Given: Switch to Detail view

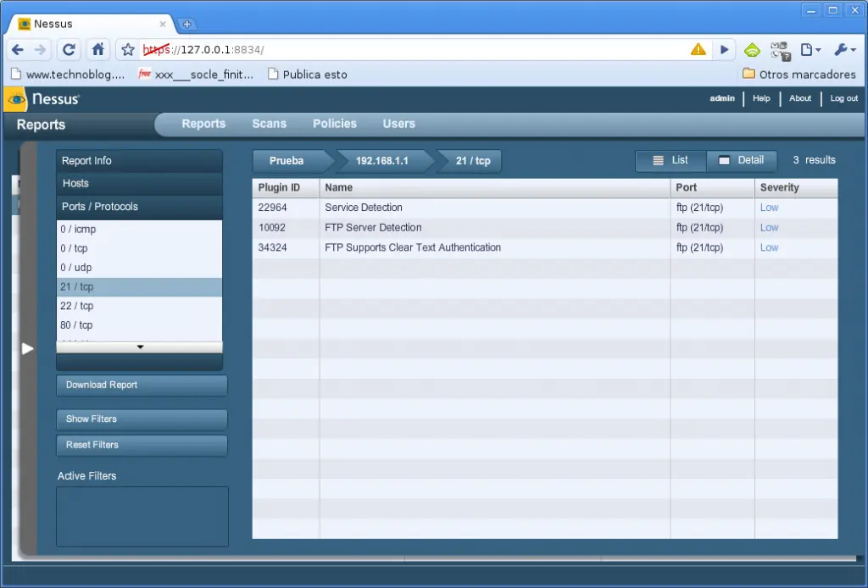Looking at the screenshot, I should [x=742, y=160].
